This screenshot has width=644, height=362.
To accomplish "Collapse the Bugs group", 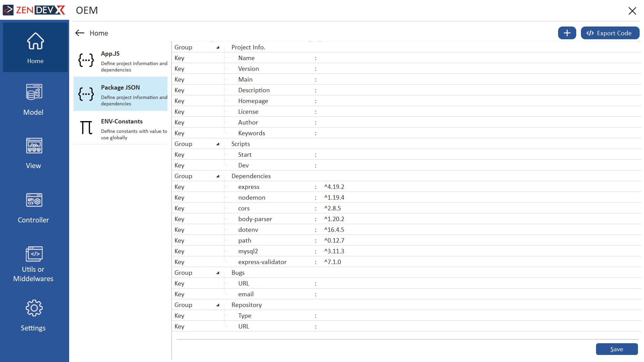I will [218, 273].
